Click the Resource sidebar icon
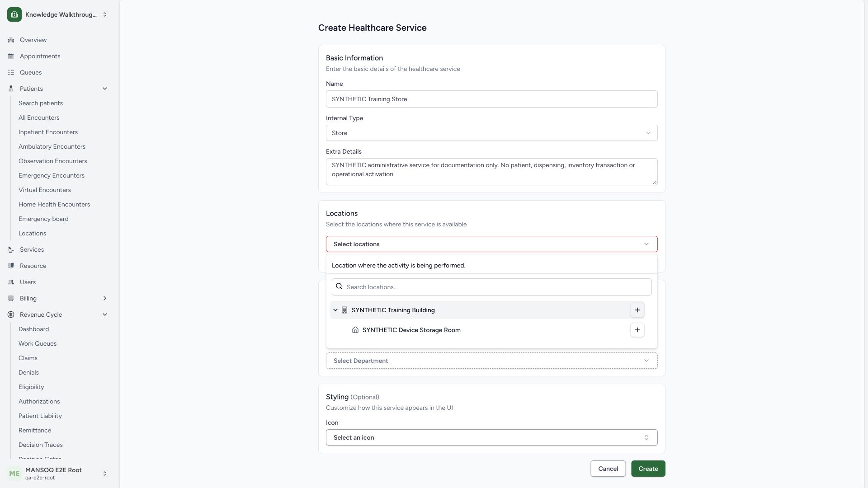 tap(11, 266)
